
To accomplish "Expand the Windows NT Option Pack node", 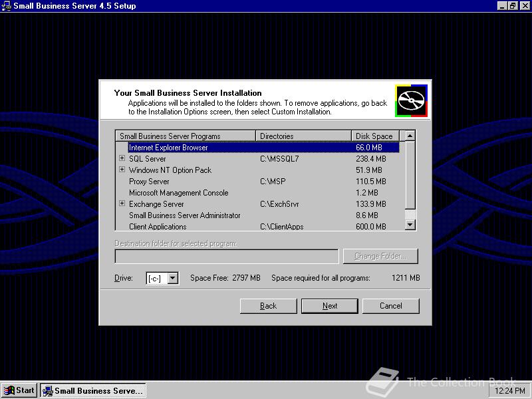I will (122, 170).
